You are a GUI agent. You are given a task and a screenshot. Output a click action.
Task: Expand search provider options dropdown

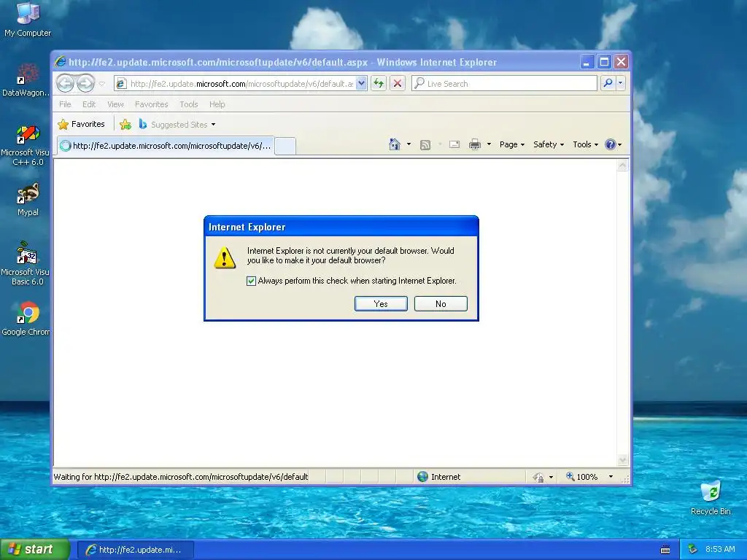tap(620, 83)
